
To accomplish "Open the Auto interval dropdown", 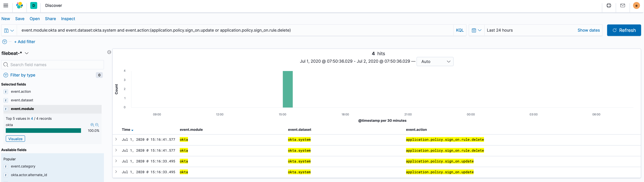I will coord(435,62).
